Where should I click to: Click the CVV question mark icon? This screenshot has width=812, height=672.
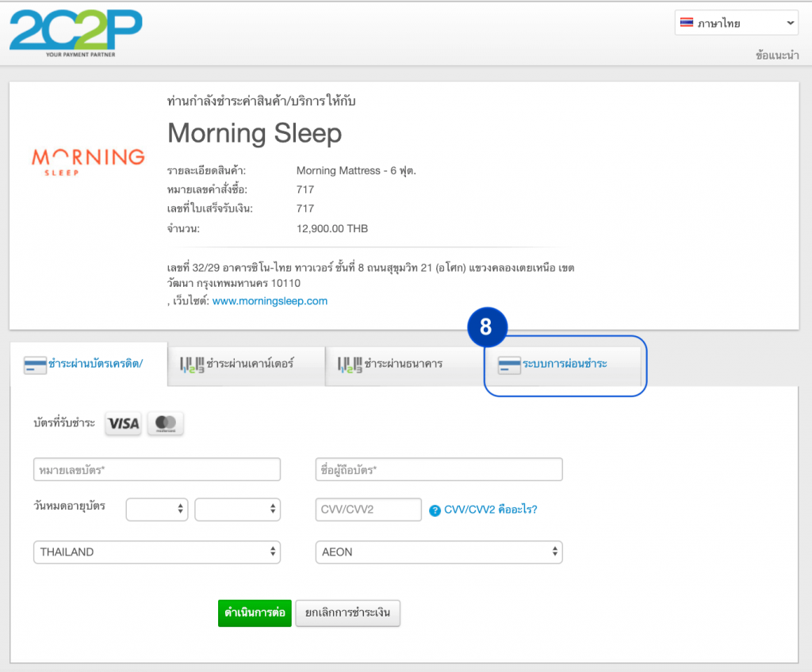click(435, 510)
